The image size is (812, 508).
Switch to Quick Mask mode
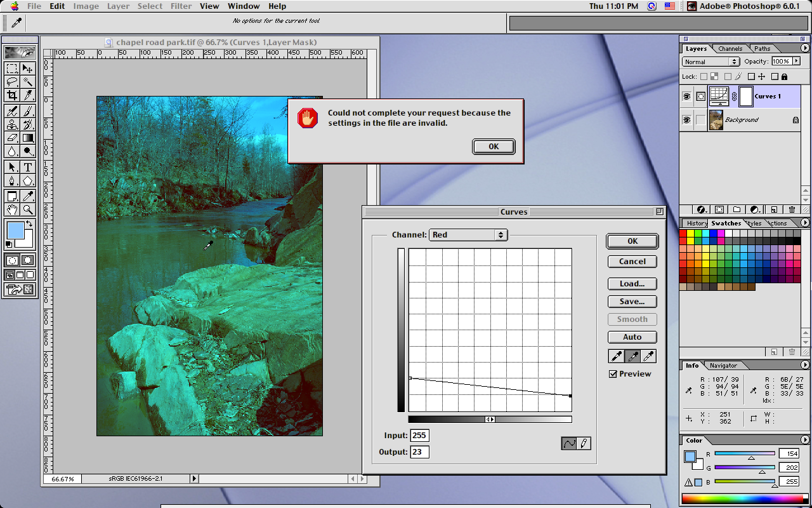point(28,260)
